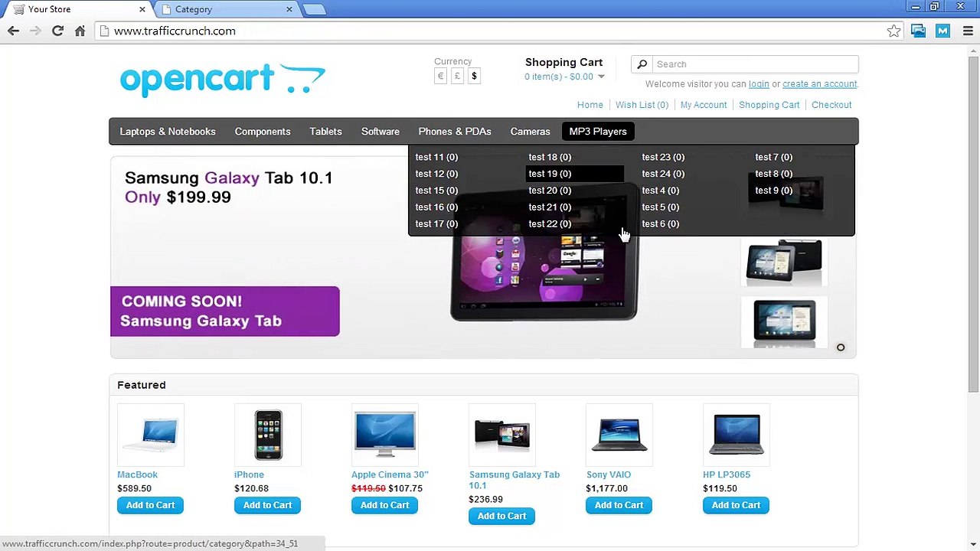Select Pound currency symbol

(x=457, y=76)
